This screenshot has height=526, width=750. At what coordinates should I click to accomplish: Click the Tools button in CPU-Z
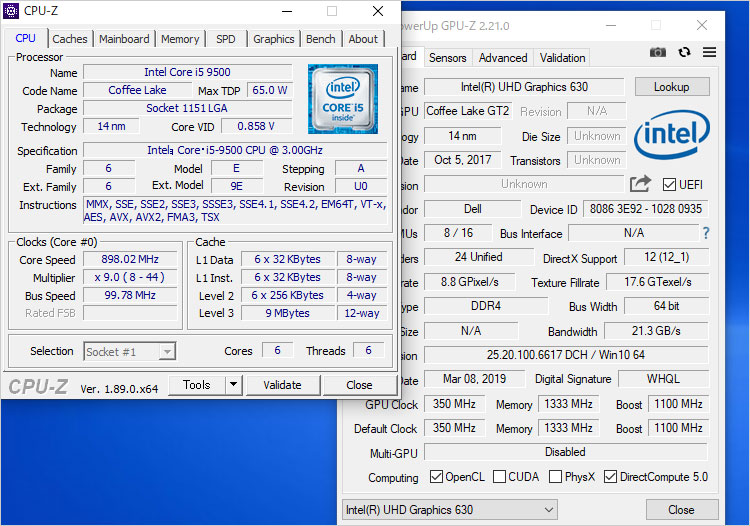(x=197, y=384)
